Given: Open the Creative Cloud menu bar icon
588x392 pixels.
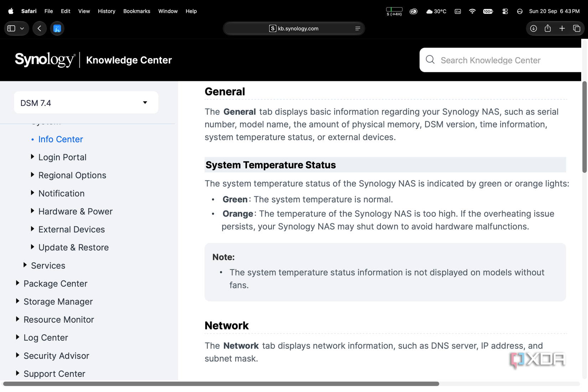Looking at the screenshot, I should [413, 11].
